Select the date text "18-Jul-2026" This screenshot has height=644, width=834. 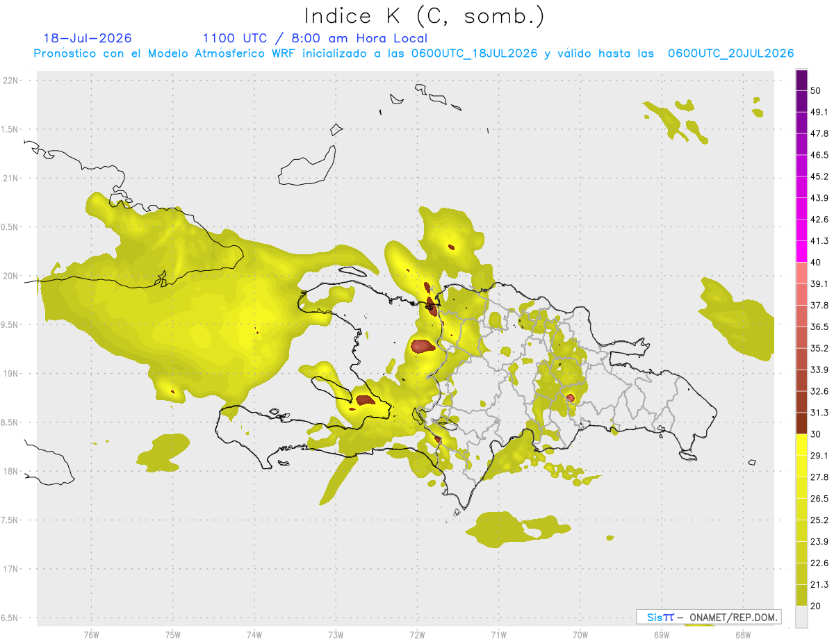[x=88, y=38]
